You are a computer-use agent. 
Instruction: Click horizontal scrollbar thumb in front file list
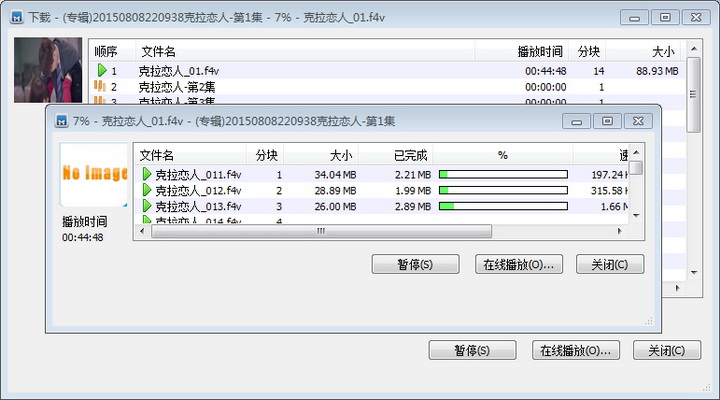(321, 231)
